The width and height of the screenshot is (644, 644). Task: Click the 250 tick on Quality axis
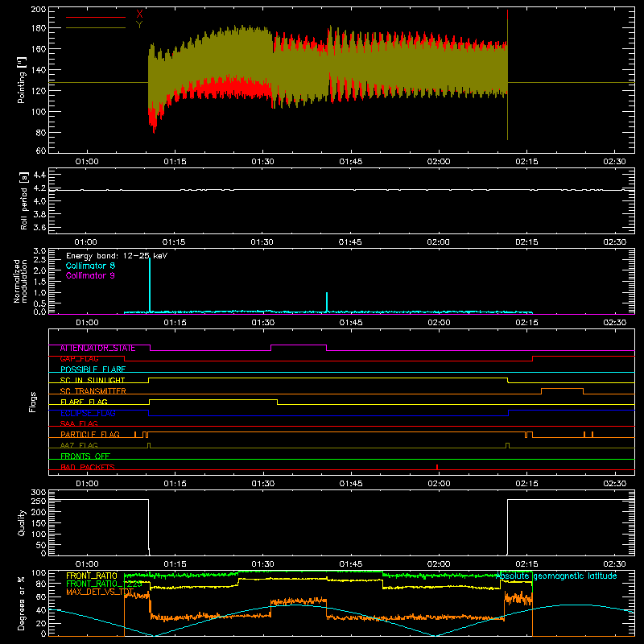pos(39,501)
